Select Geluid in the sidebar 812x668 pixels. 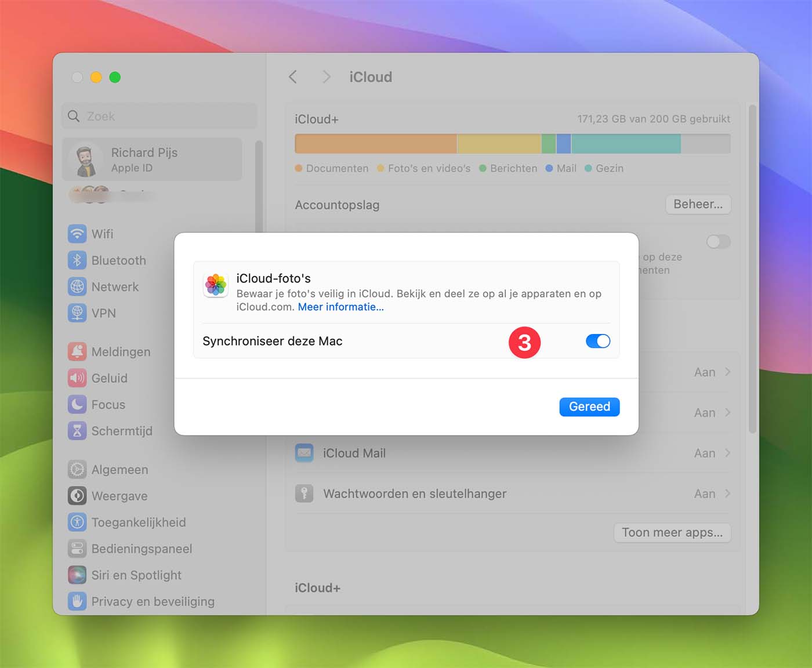109,378
